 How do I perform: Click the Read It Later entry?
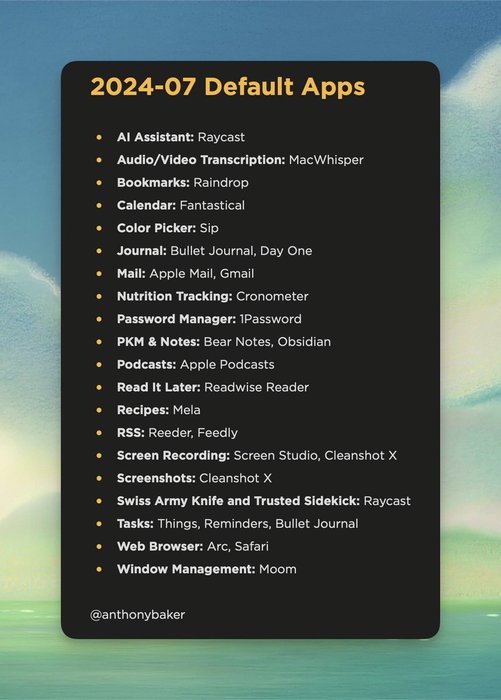(213, 388)
